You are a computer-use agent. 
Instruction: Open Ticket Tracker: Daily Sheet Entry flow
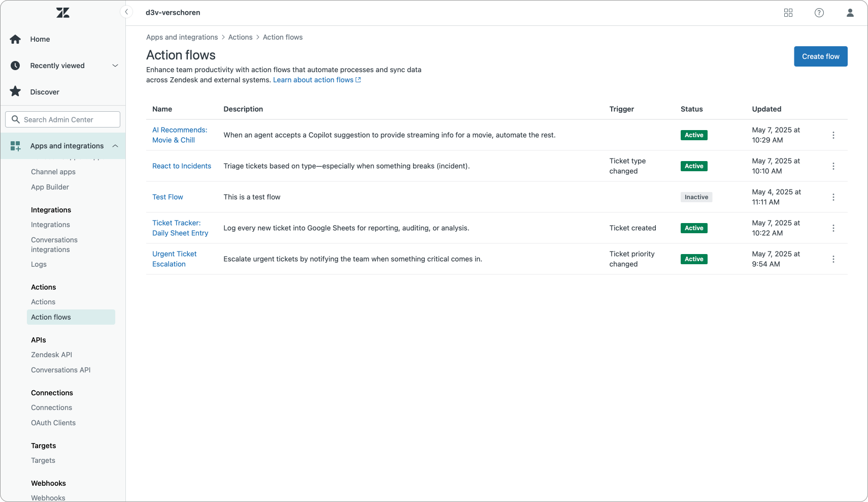[180, 228]
